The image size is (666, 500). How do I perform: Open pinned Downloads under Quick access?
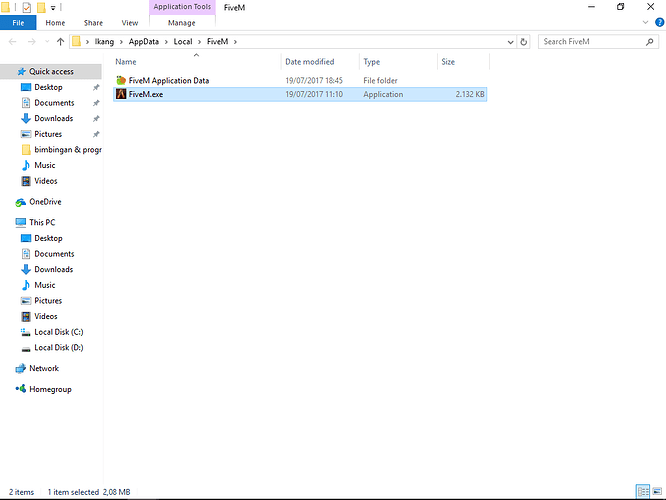pos(54,118)
